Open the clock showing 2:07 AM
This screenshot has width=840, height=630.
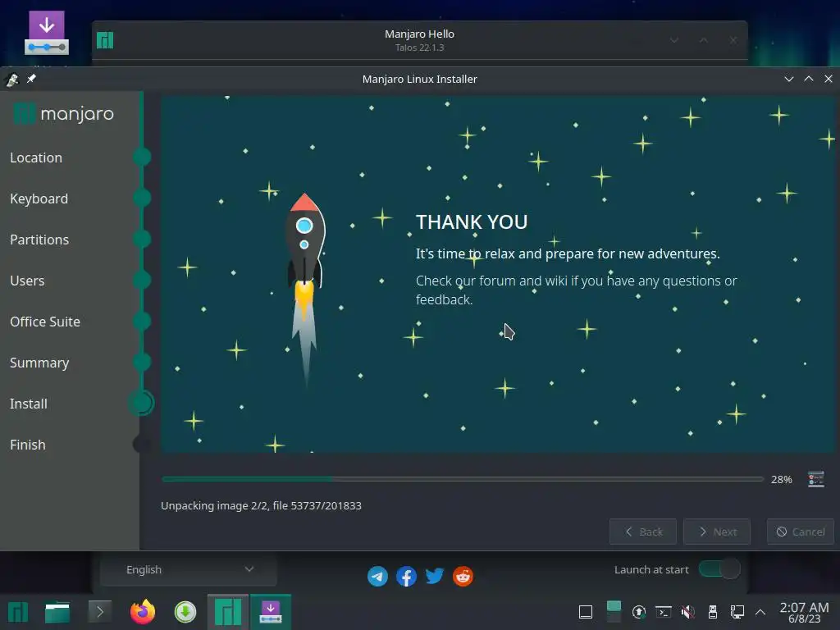click(x=804, y=612)
